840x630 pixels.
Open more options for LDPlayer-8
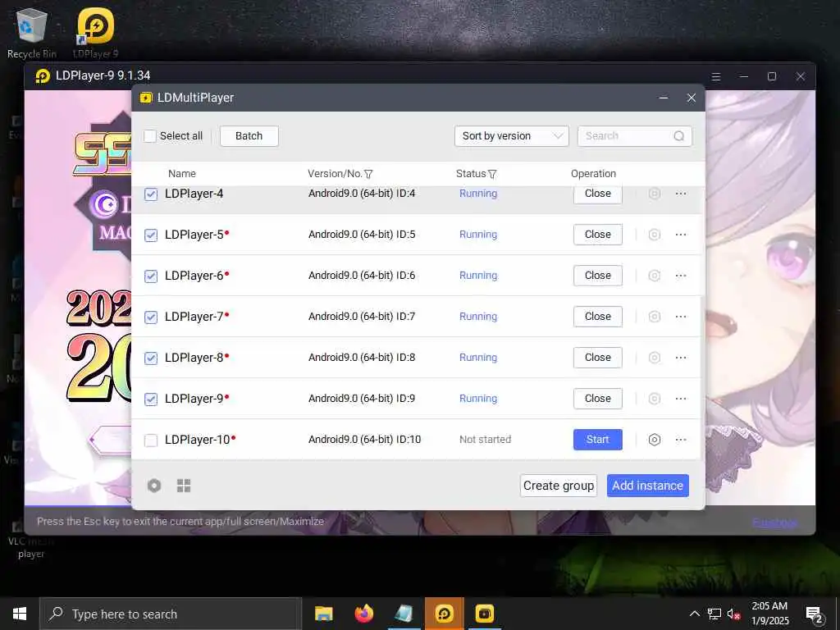(x=681, y=358)
